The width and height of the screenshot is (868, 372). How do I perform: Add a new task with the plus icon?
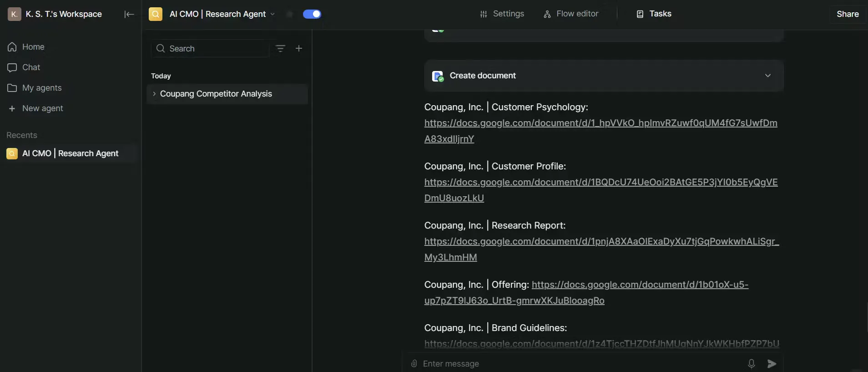pos(299,48)
